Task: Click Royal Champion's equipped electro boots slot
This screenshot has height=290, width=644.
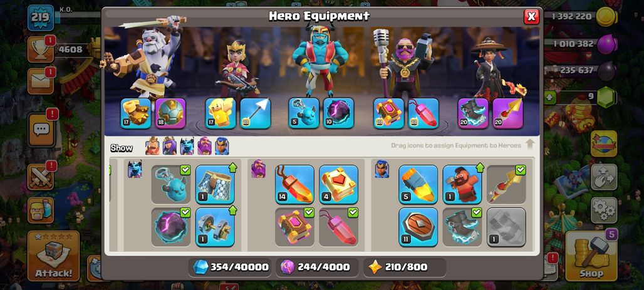Action: pos(473,113)
